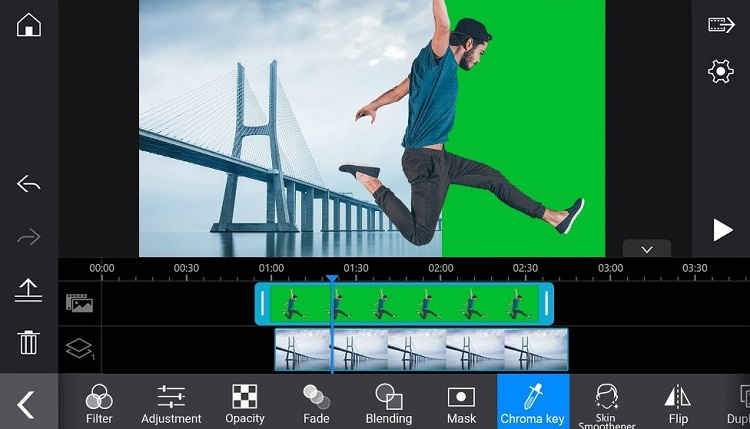
Task: Open the Fade tool
Action: point(316,402)
